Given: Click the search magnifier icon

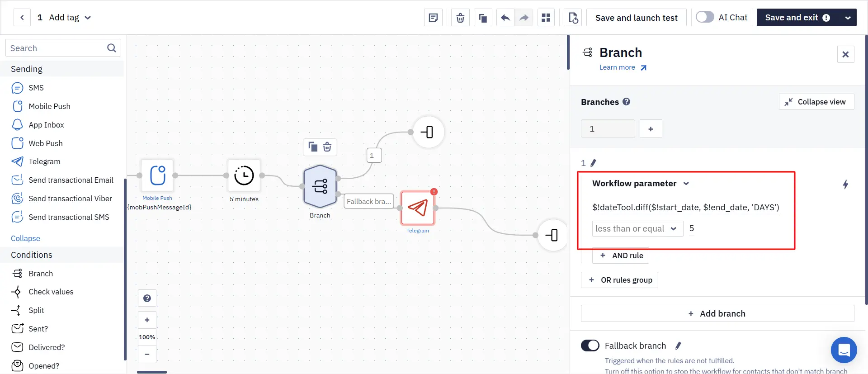Looking at the screenshot, I should tap(112, 48).
